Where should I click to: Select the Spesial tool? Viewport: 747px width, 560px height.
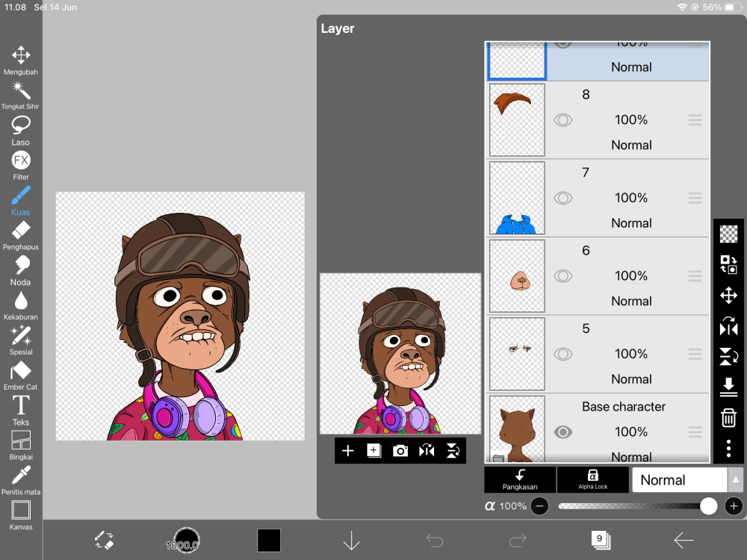pos(20,340)
